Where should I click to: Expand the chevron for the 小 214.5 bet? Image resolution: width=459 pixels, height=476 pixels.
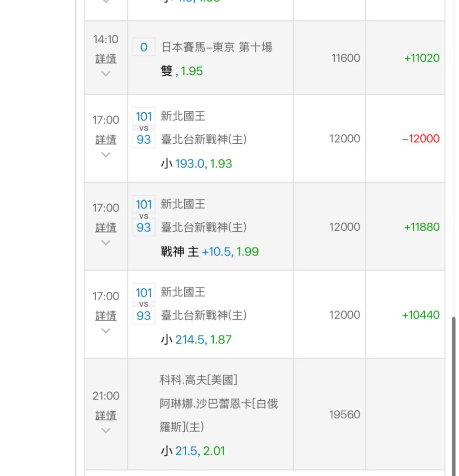(106, 331)
